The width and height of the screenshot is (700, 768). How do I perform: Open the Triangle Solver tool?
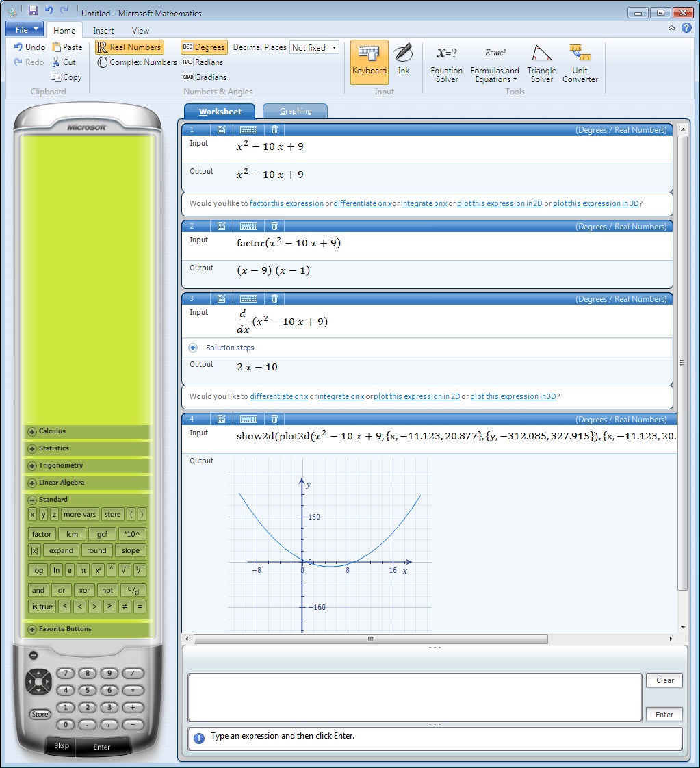(x=541, y=62)
